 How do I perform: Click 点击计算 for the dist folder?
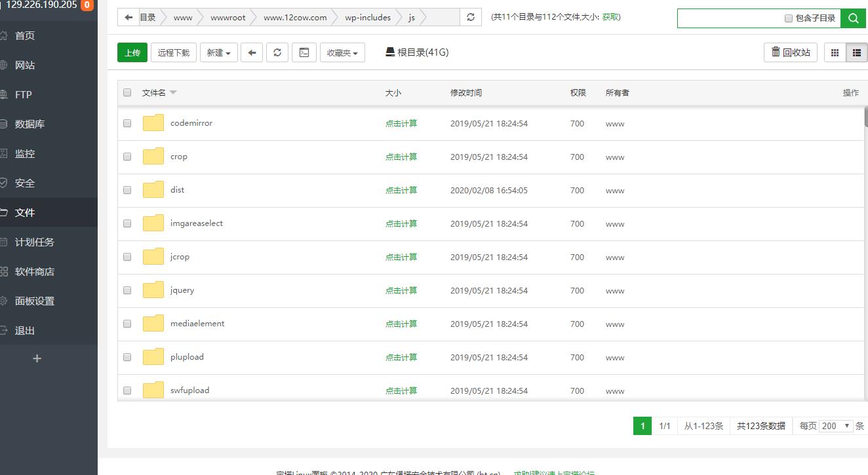click(401, 190)
